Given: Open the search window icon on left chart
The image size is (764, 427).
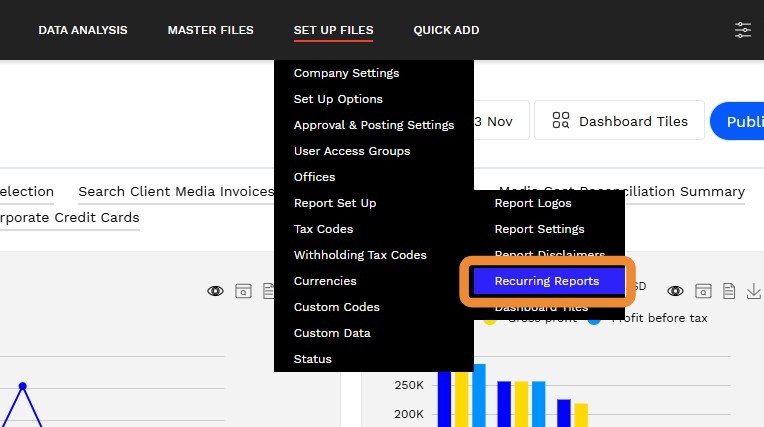Looking at the screenshot, I should 243,291.
